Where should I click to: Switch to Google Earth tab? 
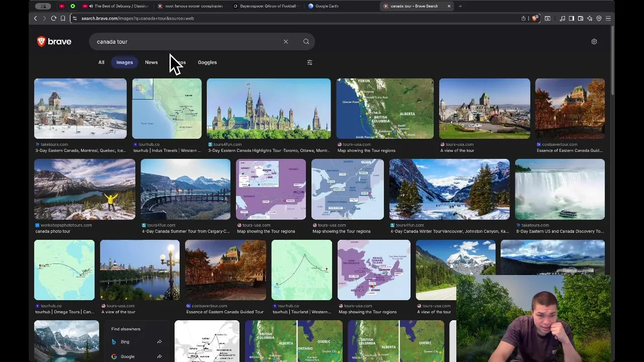[341, 6]
